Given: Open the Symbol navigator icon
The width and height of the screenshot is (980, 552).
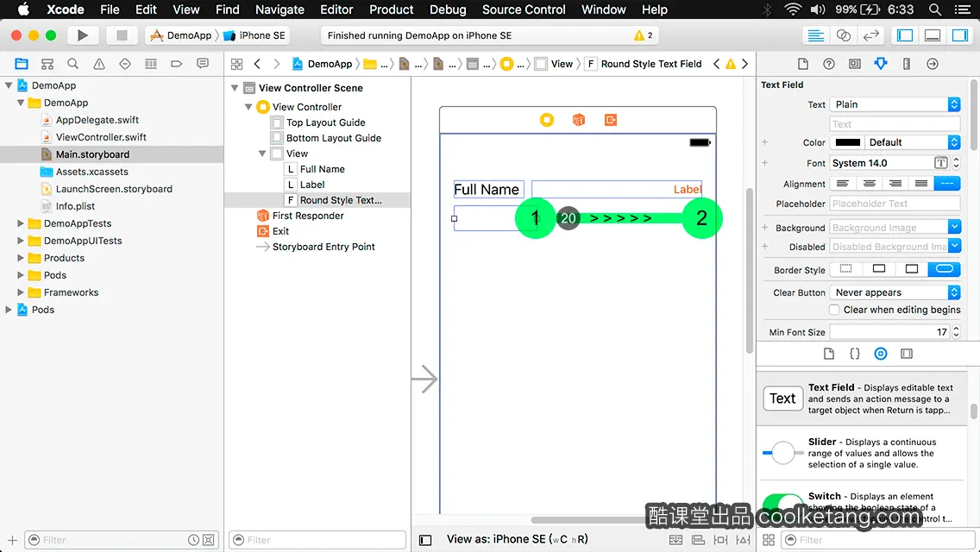Looking at the screenshot, I should tap(47, 64).
